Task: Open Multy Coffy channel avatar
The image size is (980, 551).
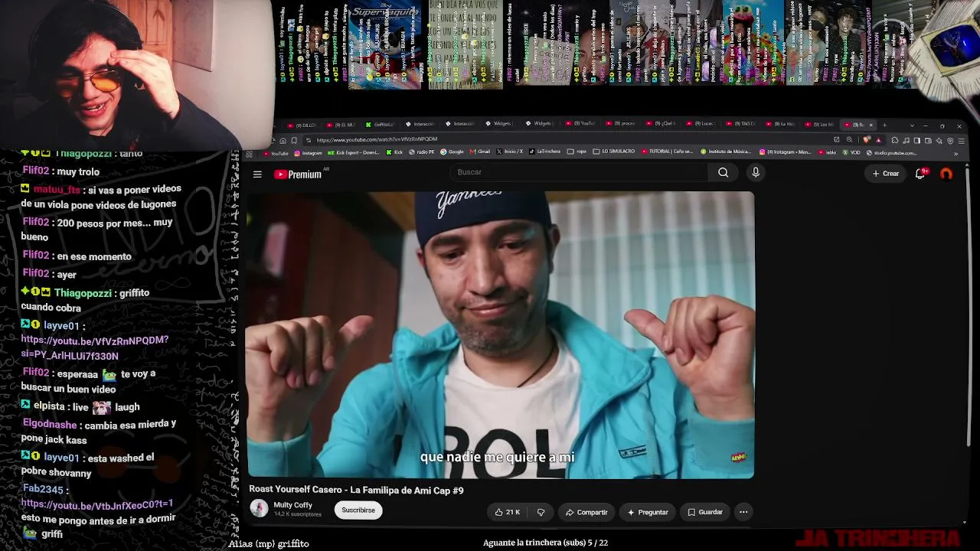Action: (x=259, y=509)
